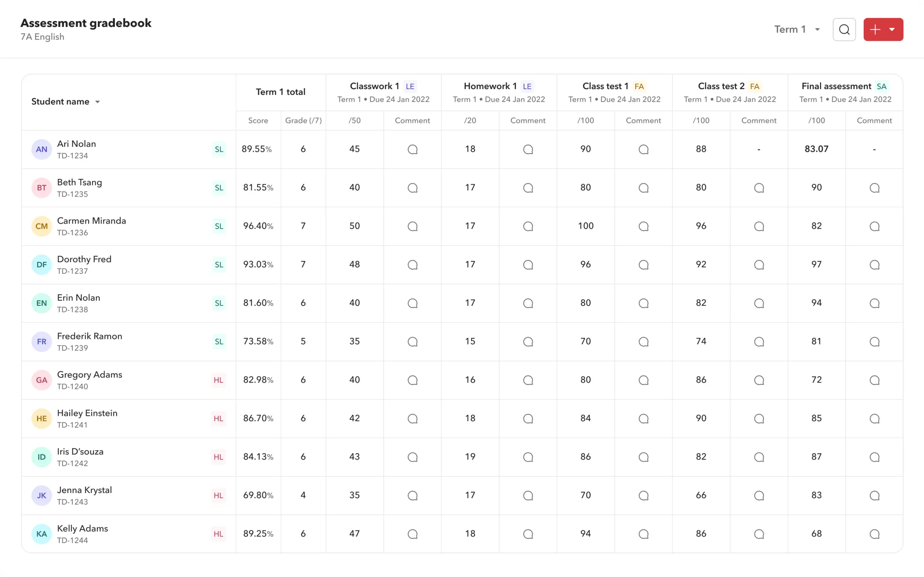Click the comment icon for Frederik Ramon's Final assessment
Screen dimensions: 924x577
click(874, 341)
